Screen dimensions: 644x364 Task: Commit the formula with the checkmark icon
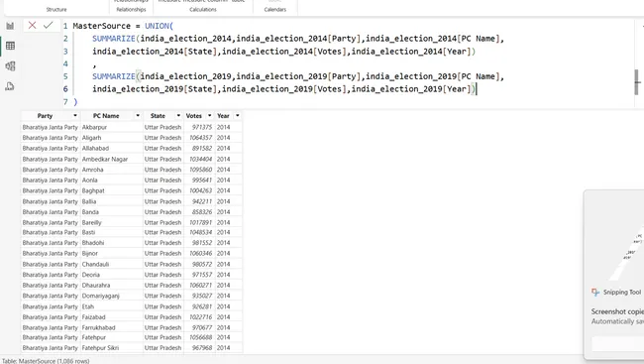pos(49,26)
